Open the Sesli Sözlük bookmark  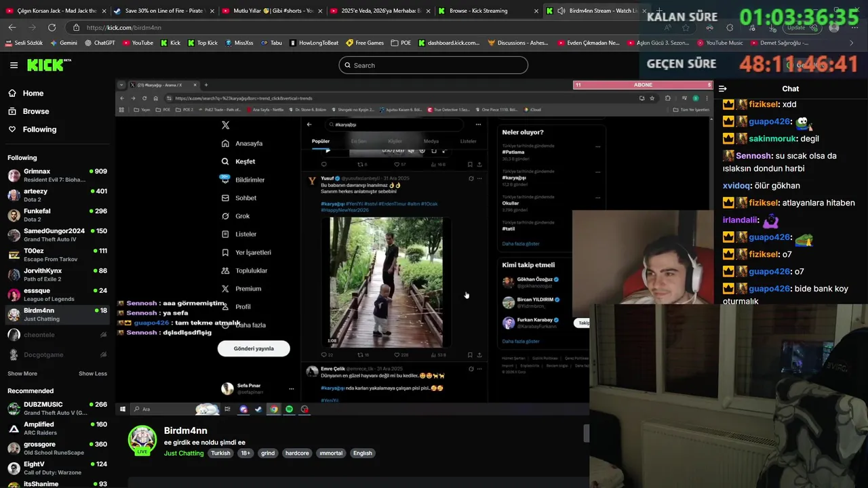click(24, 43)
